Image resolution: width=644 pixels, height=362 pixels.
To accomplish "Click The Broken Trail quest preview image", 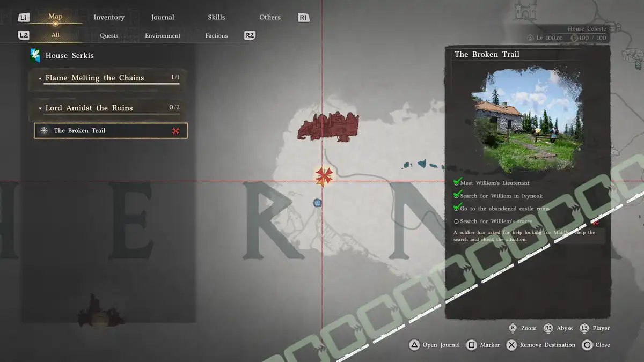I will click(x=527, y=118).
